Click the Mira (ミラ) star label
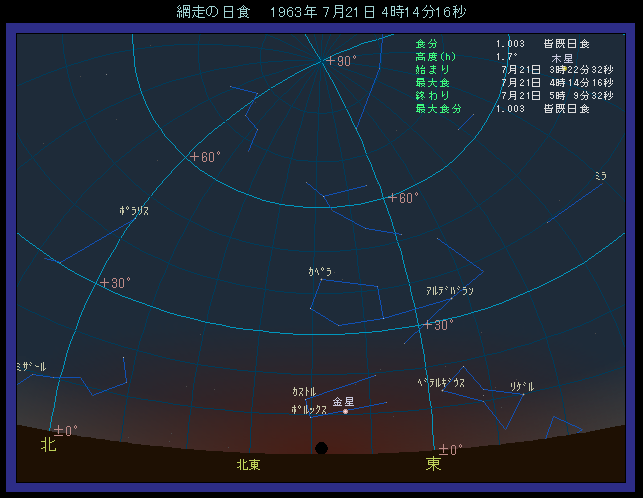Image resolution: width=643 pixels, height=498 pixels. pyautogui.click(x=600, y=175)
